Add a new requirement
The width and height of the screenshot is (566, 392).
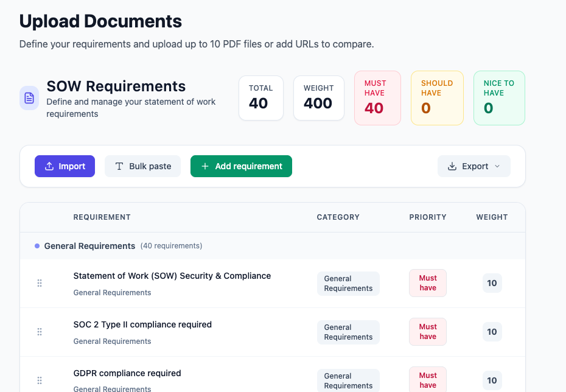pos(241,166)
